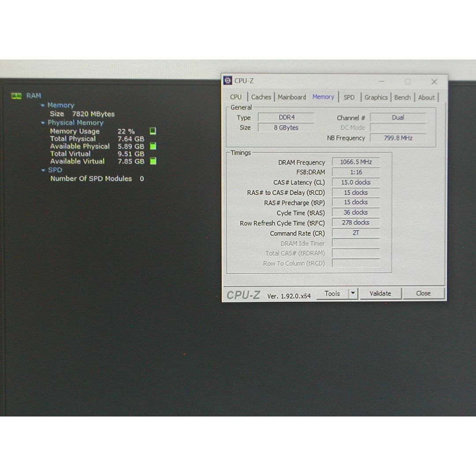Click the Tools button
The height and width of the screenshot is (476, 476).
coord(332,294)
